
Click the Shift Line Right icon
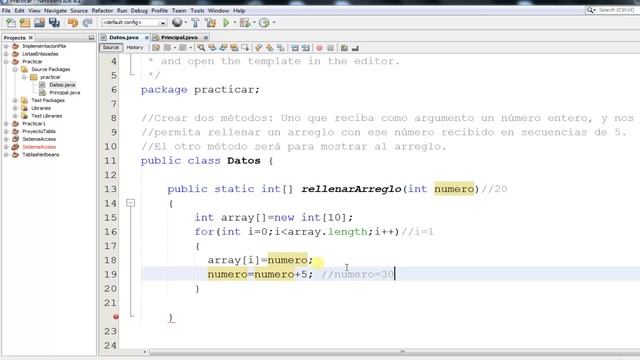tap(306, 48)
